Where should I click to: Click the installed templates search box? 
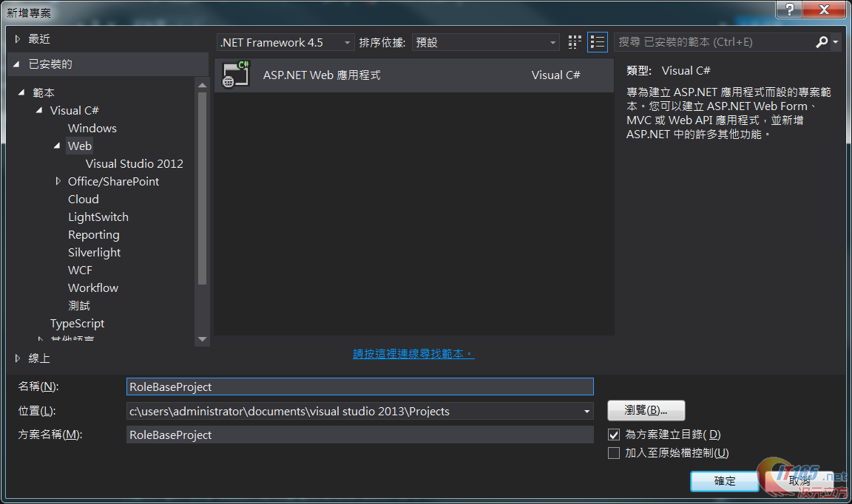(714, 42)
